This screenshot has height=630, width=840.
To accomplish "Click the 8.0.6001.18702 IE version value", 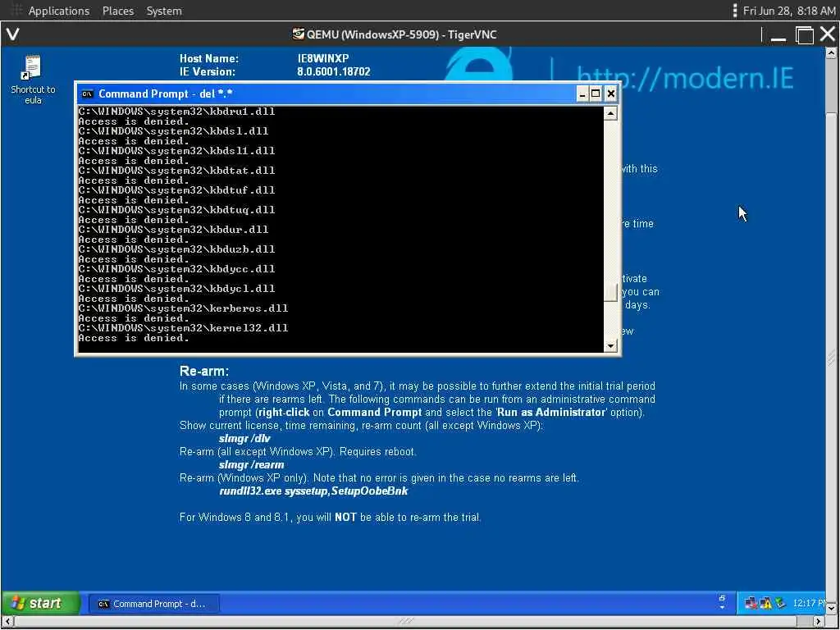I will click(x=334, y=72).
